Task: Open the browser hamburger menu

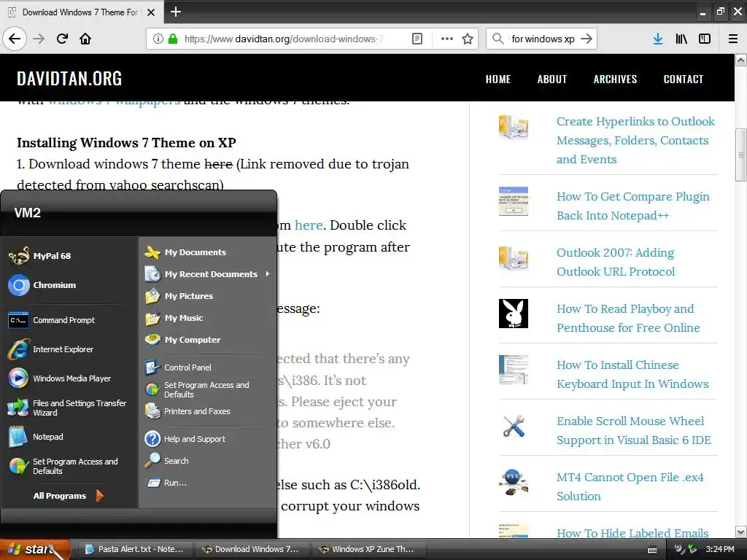Action: pyautogui.click(x=733, y=39)
